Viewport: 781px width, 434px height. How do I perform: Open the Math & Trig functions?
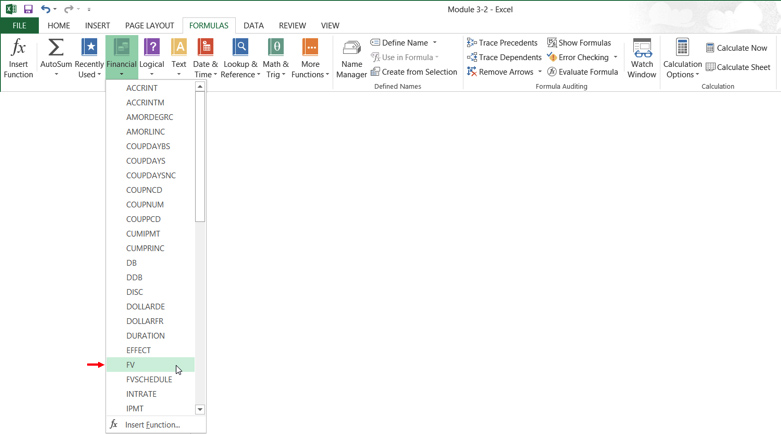(x=276, y=58)
